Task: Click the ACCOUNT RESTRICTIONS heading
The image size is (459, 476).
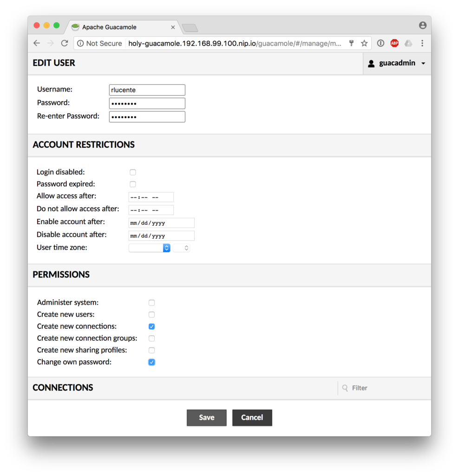Action: point(84,145)
